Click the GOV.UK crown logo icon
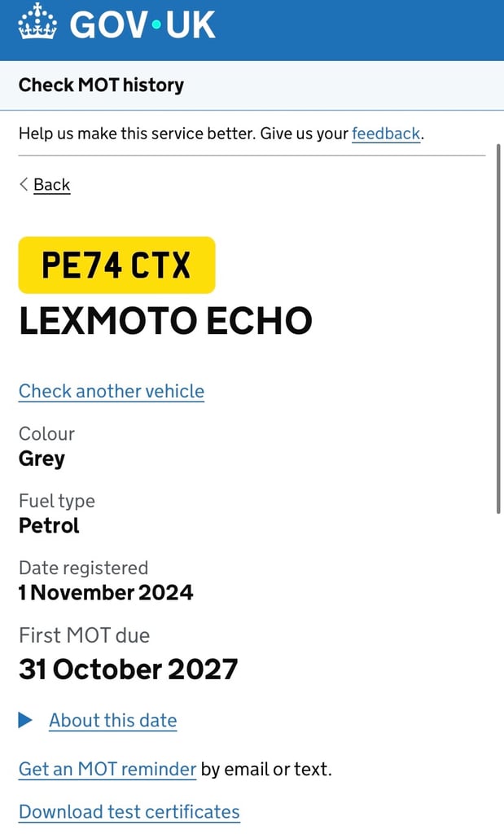The image size is (504, 834). tap(37, 22)
